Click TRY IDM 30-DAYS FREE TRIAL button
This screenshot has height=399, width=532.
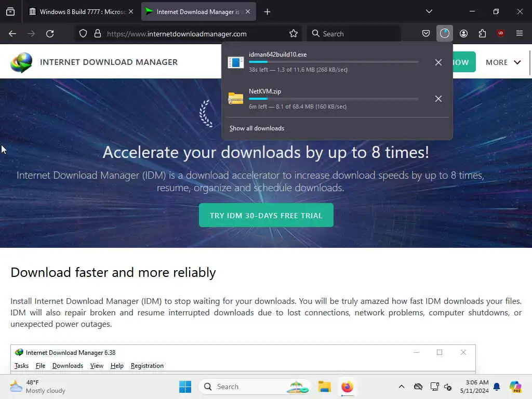tap(266, 216)
